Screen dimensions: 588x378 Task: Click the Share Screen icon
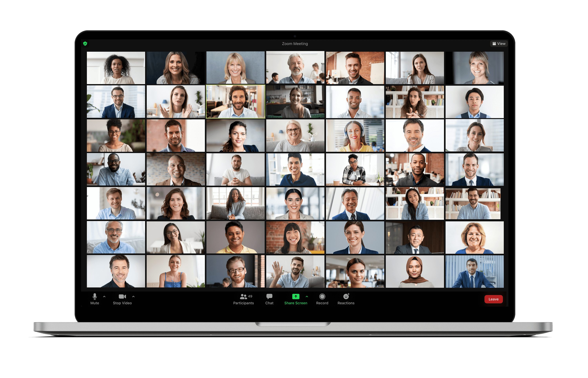tap(295, 299)
